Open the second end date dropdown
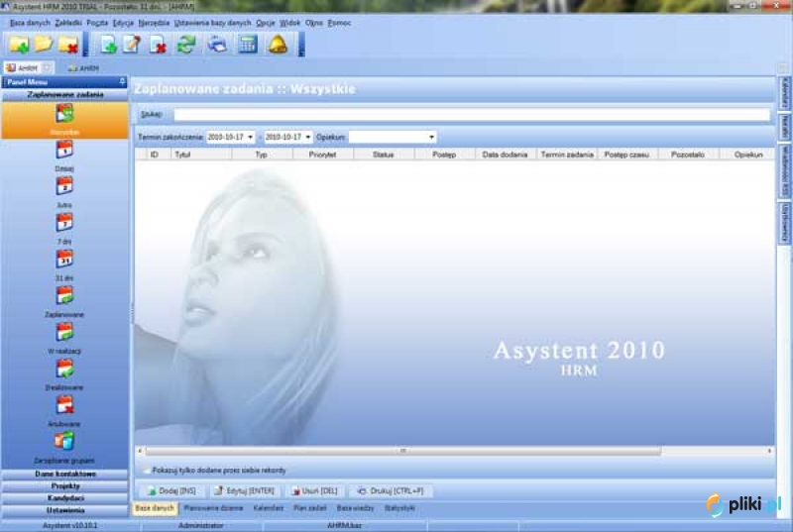 click(307, 137)
